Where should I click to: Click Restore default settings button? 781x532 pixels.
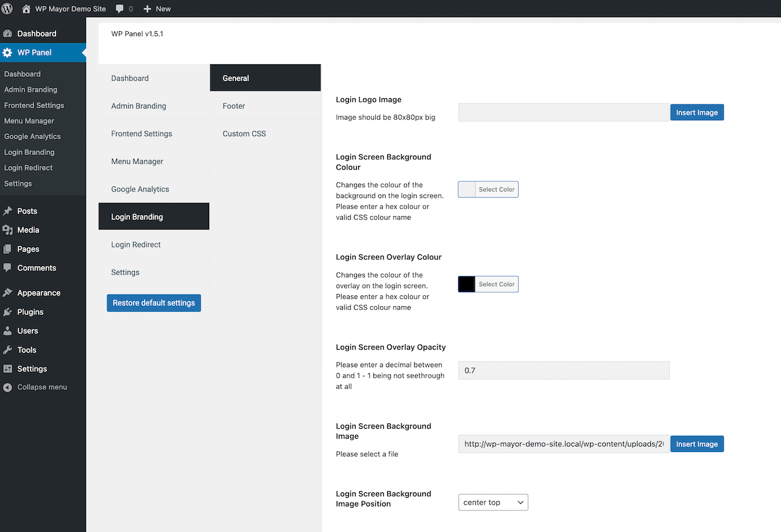pyautogui.click(x=154, y=303)
